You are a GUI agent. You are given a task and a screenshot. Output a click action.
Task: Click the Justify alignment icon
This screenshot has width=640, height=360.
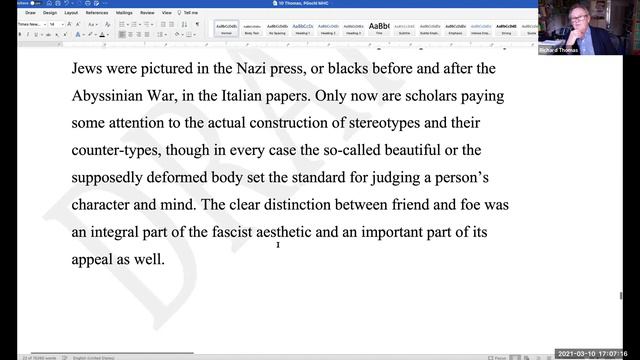pyautogui.click(x=147, y=35)
